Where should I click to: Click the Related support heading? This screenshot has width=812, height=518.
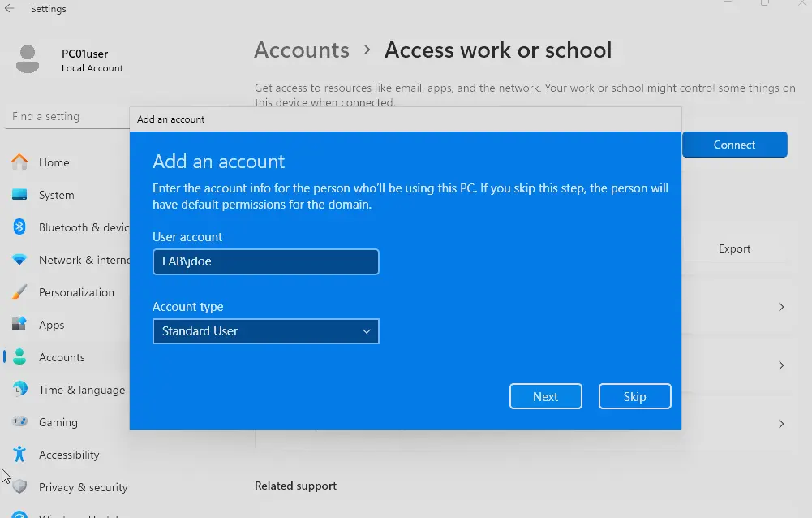point(296,486)
